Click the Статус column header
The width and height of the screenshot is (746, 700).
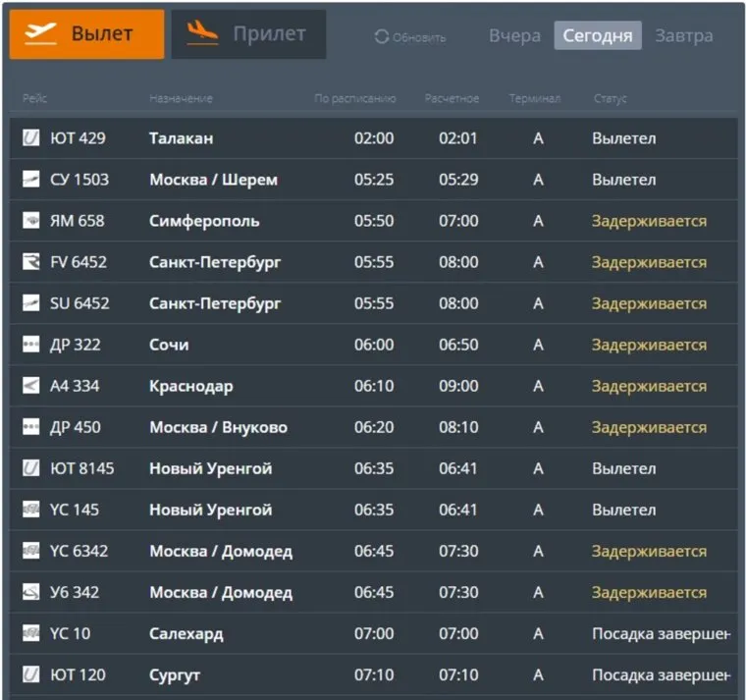610,99
